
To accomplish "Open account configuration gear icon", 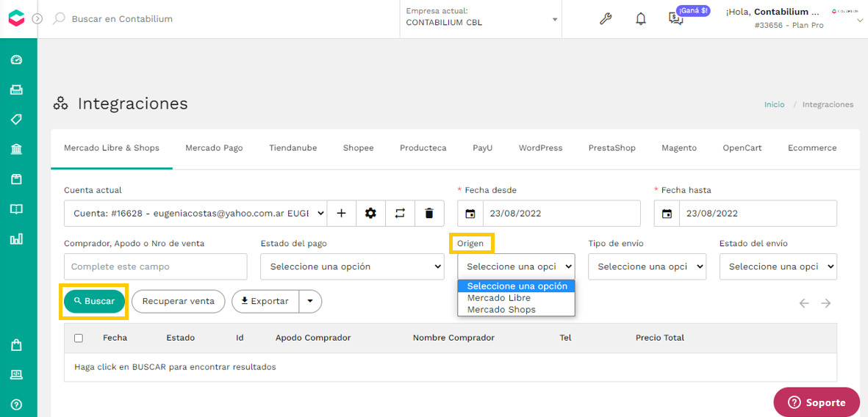I will point(371,214).
